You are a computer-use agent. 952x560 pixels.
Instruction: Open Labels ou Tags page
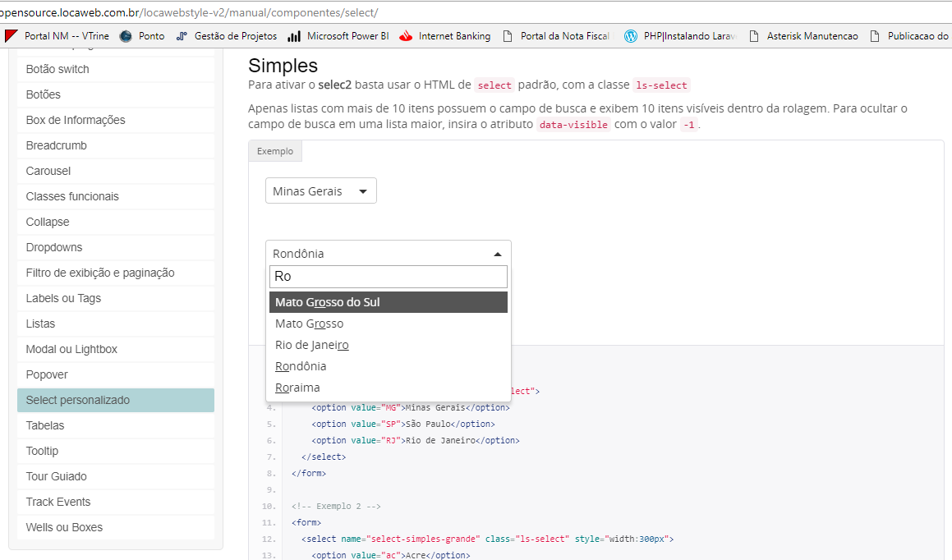[x=115, y=299]
